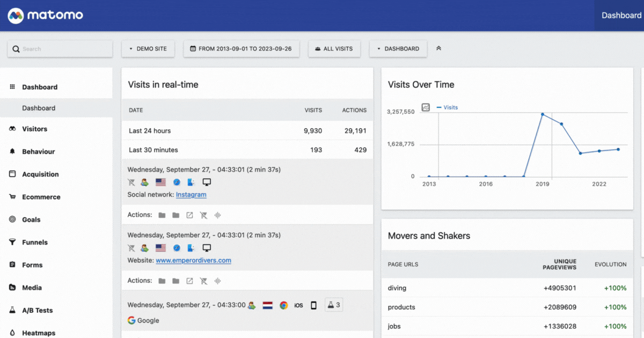Click the image export icon on Visits Over Time
This screenshot has width=644, height=338.
point(425,107)
